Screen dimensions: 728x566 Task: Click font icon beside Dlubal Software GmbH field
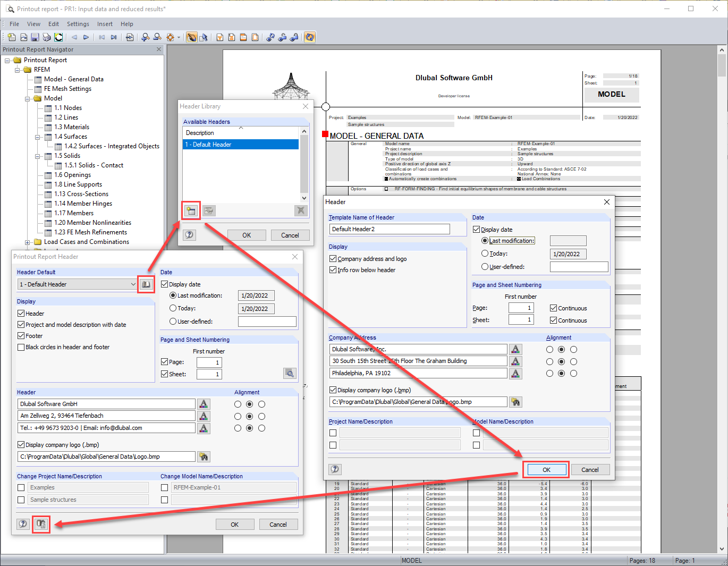[204, 404]
